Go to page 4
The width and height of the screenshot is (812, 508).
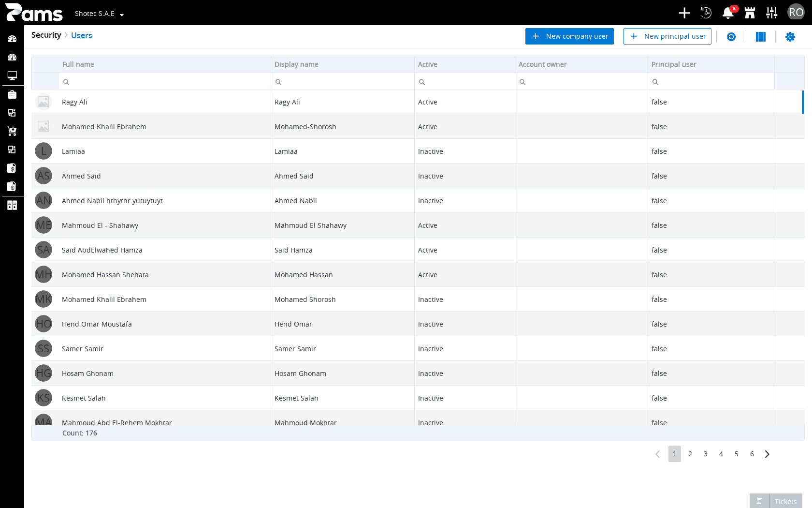pyautogui.click(x=721, y=454)
